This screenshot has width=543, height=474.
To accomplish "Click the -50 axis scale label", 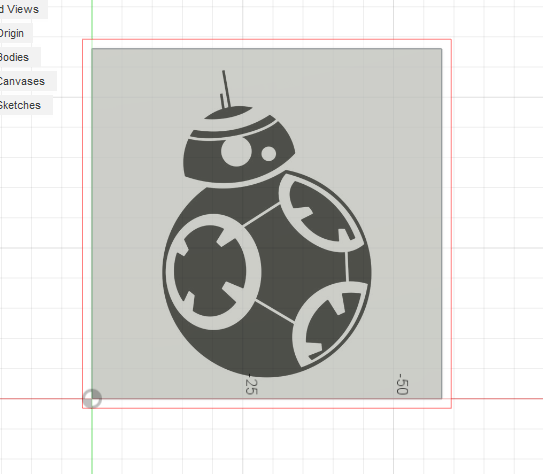I will coord(402,384).
